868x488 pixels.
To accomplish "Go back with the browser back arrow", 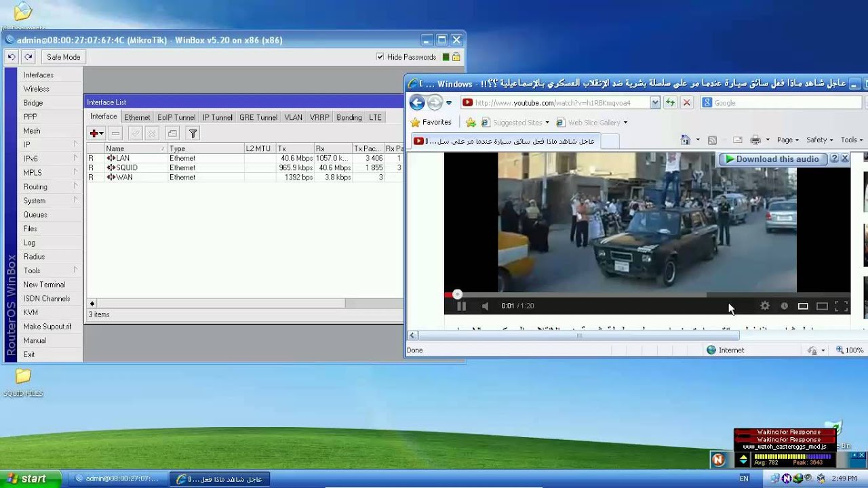I will pyautogui.click(x=417, y=102).
